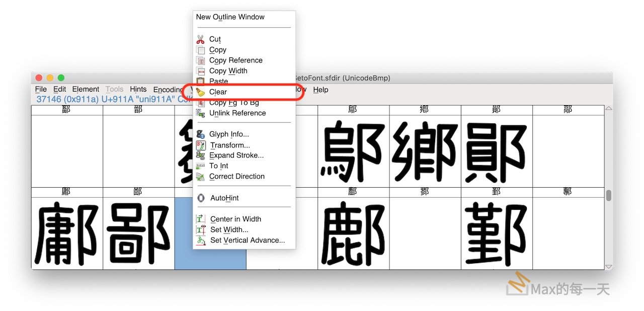The height and width of the screenshot is (311, 644).
Task: Click the Copy Width icon
Action: tap(200, 71)
